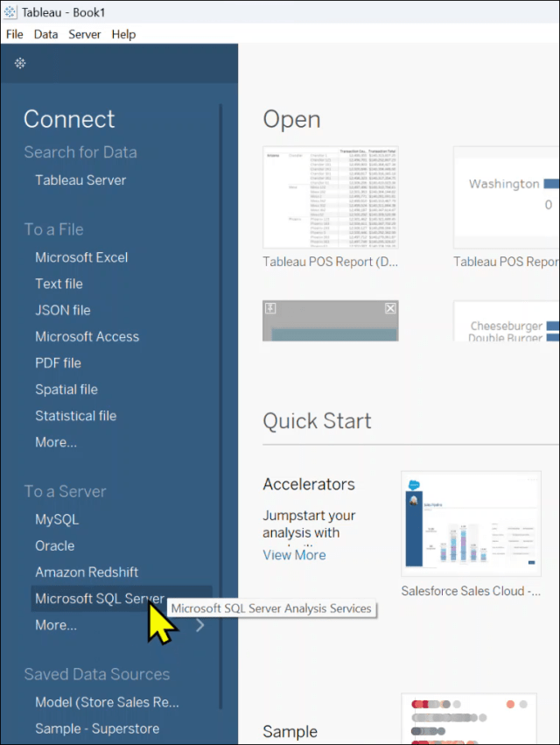Open Model (Store Sales Re... saved data source
Viewport: 560px width, 745px height.
(x=107, y=702)
